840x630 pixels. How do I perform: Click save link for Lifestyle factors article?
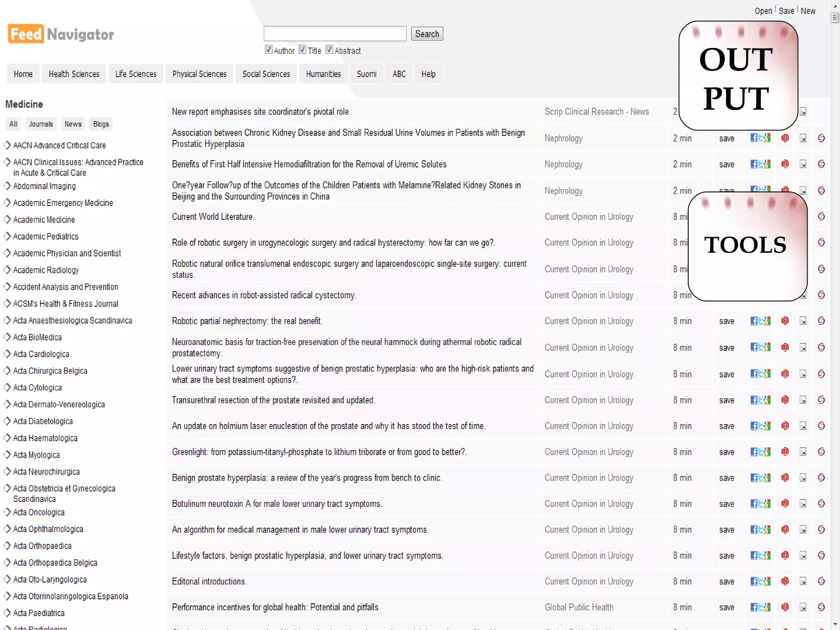[726, 555]
